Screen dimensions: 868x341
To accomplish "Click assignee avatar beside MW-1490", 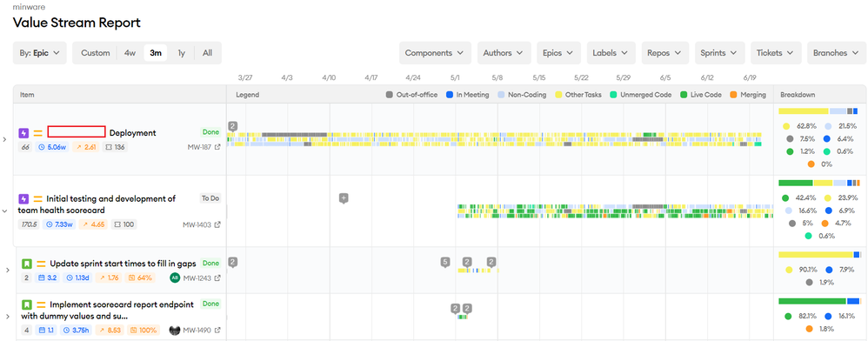I will (175, 331).
